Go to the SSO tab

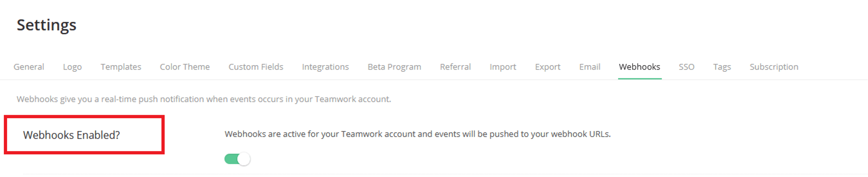687,67
